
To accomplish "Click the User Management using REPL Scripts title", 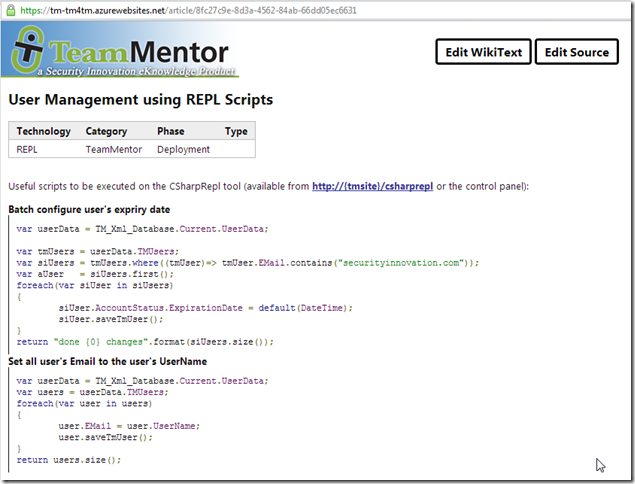I will point(140,100).
